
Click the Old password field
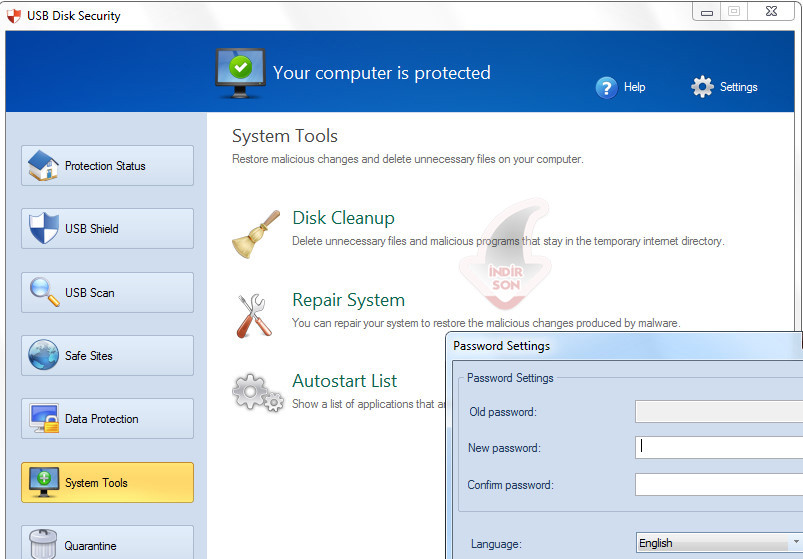719,412
